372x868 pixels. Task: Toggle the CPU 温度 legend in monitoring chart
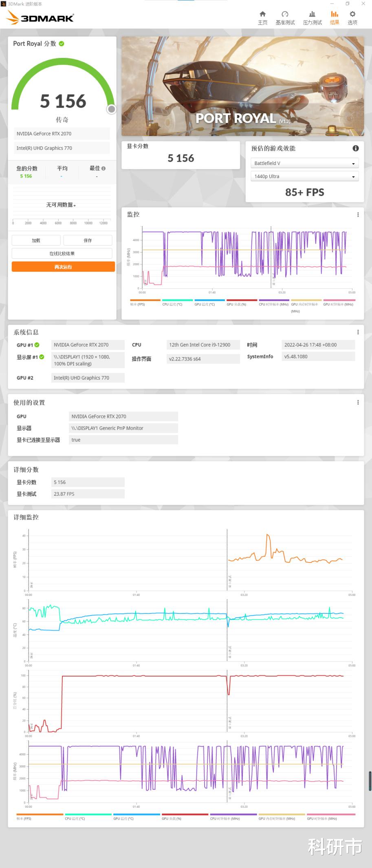(x=177, y=303)
